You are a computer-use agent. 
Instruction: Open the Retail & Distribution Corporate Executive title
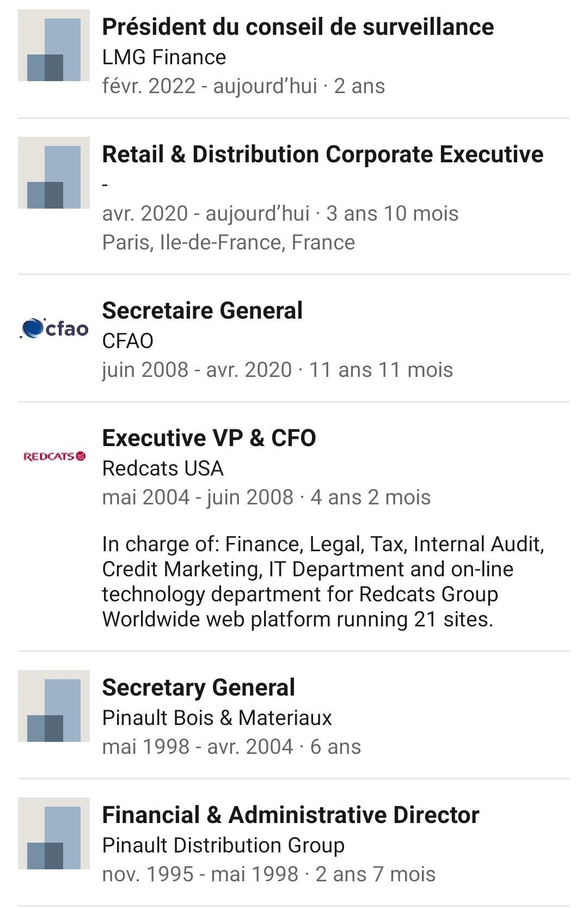pos(322,154)
